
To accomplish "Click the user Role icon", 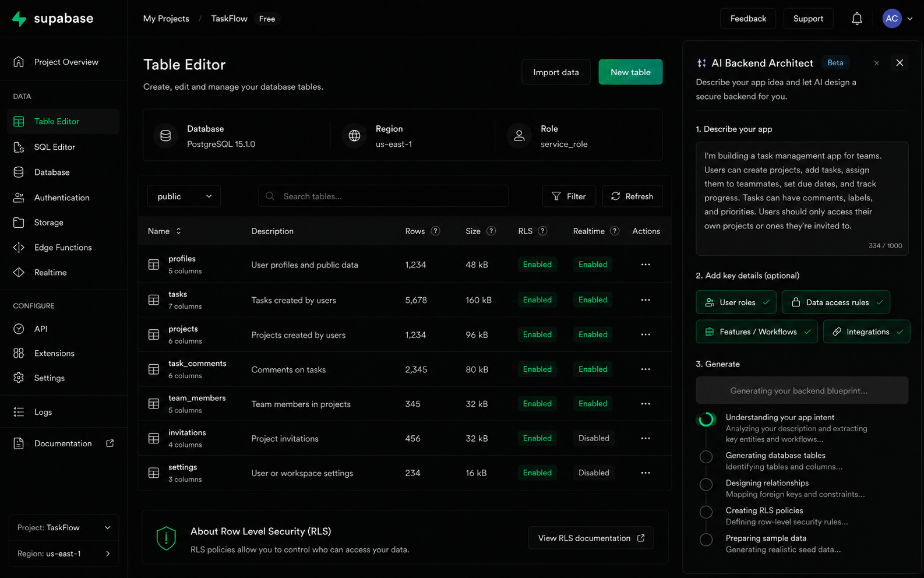I will pos(519,136).
